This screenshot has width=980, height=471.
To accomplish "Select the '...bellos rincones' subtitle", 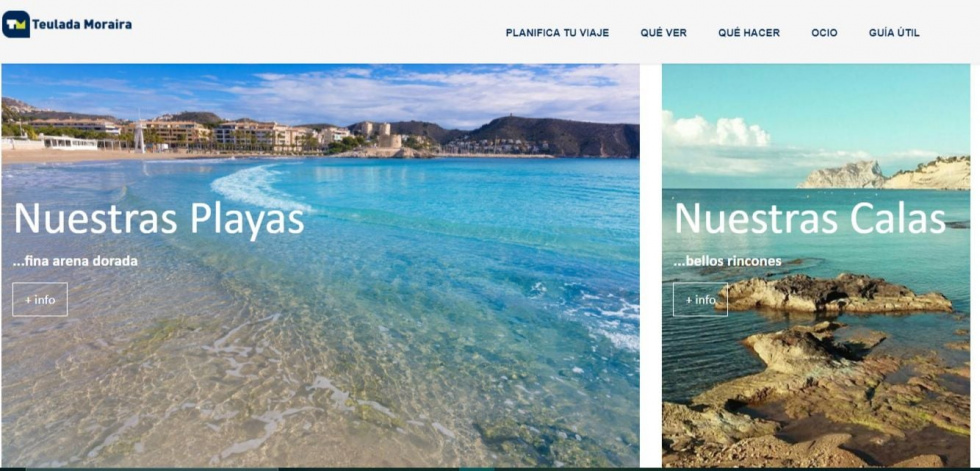I will (x=728, y=261).
